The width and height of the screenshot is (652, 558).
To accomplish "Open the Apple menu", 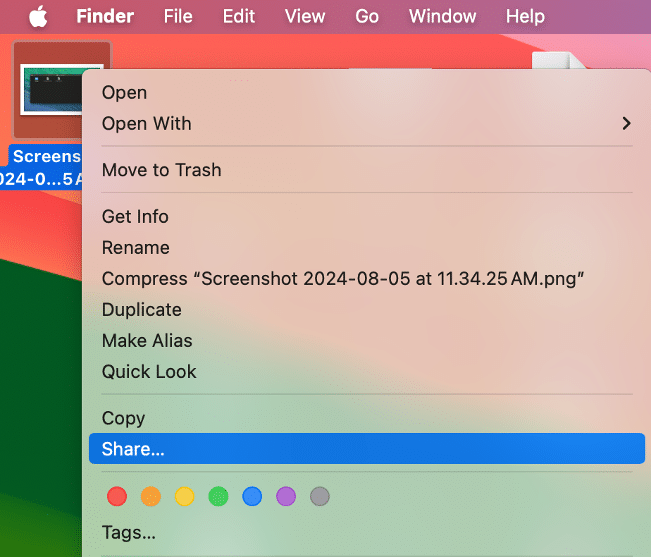I will click(x=38, y=16).
